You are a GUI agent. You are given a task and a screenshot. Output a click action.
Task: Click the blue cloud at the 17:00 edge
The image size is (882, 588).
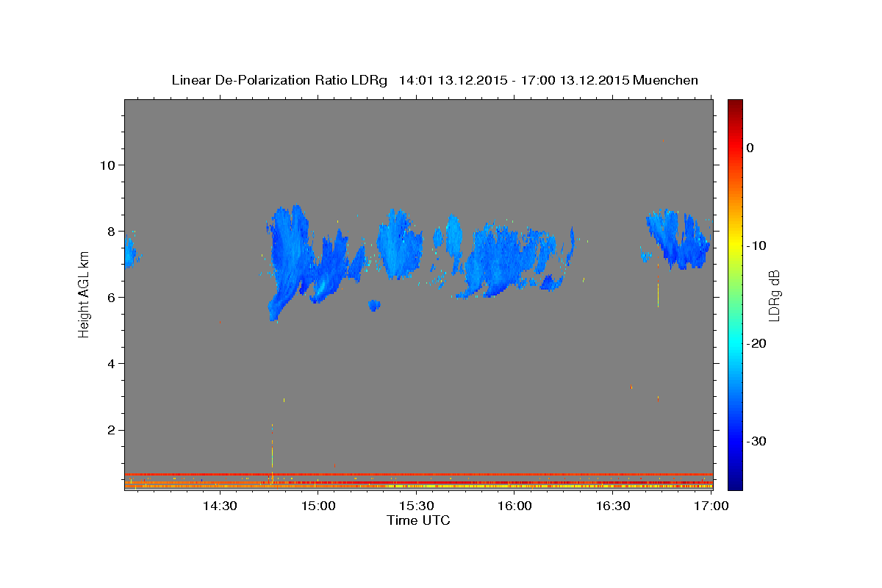click(x=678, y=239)
